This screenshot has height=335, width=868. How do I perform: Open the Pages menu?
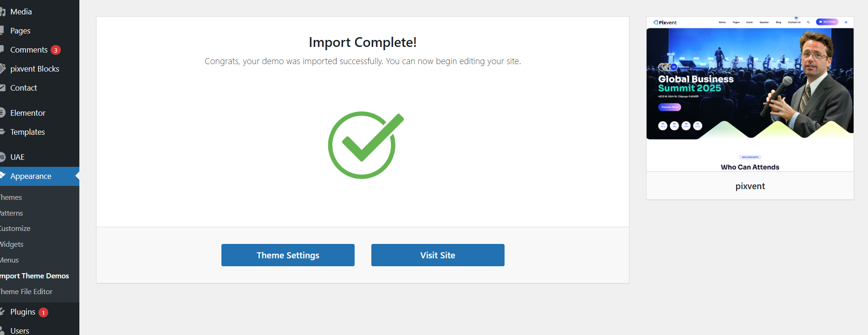pyautogui.click(x=20, y=31)
